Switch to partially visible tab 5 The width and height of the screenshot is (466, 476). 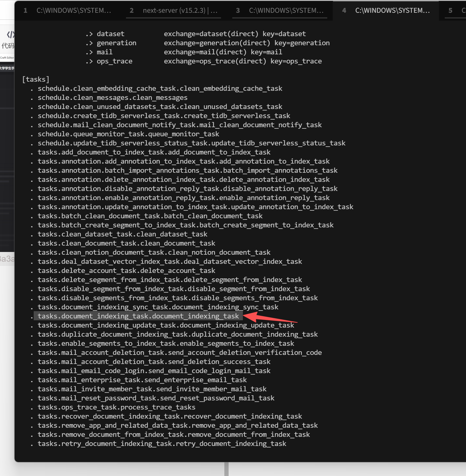point(455,10)
